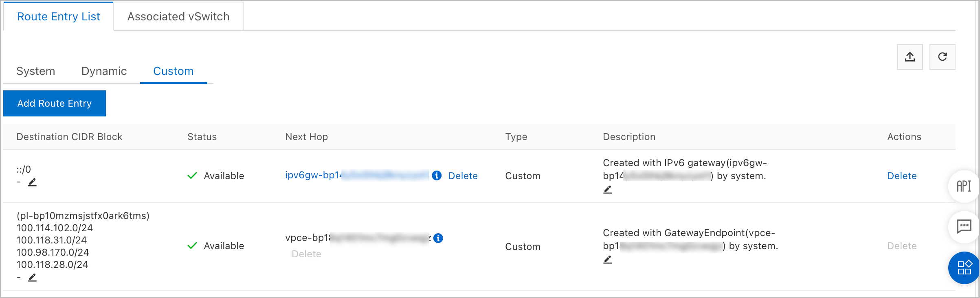Show Dynamic route entries
This screenshot has height=298, width=980.
tap(104, 71)
